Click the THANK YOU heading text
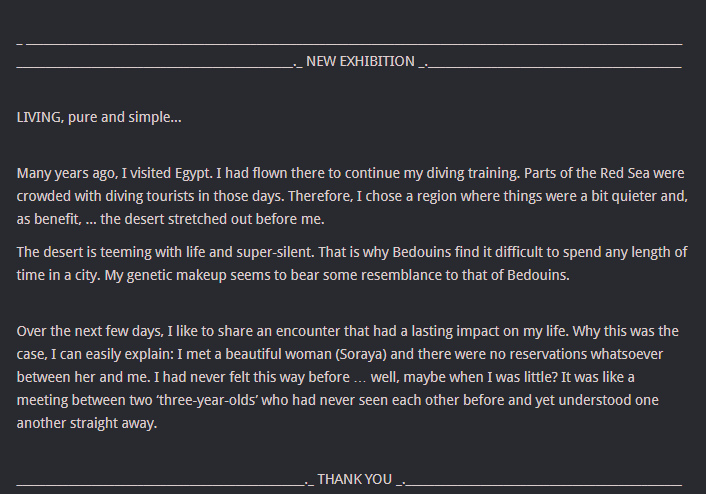 [354, 480]
